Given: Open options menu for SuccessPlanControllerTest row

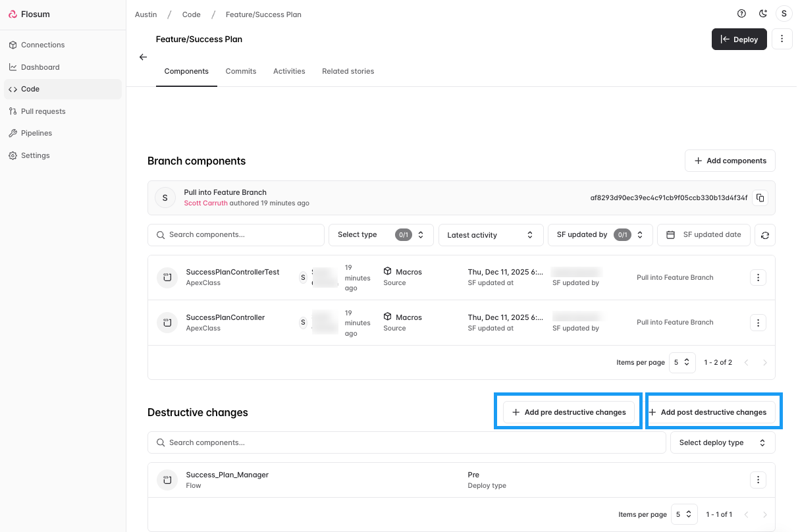Looking at the screenshot, I should pyautogui.click(x=758, y=277).
